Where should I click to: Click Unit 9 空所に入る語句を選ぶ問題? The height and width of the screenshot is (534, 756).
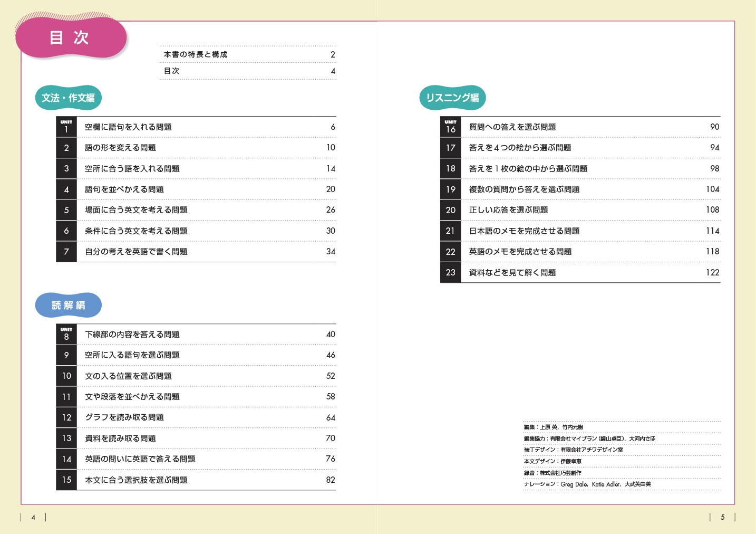point(196,355)
